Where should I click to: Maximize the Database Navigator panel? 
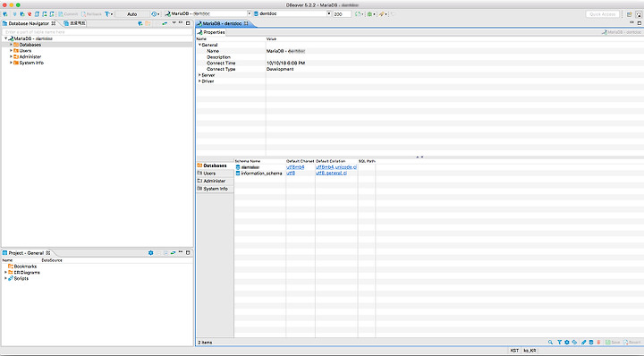point(188,23)
